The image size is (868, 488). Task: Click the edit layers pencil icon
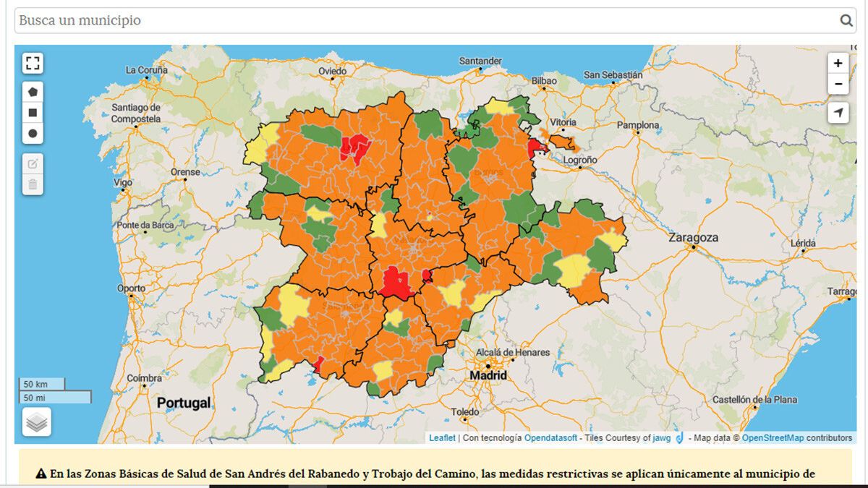33,163
